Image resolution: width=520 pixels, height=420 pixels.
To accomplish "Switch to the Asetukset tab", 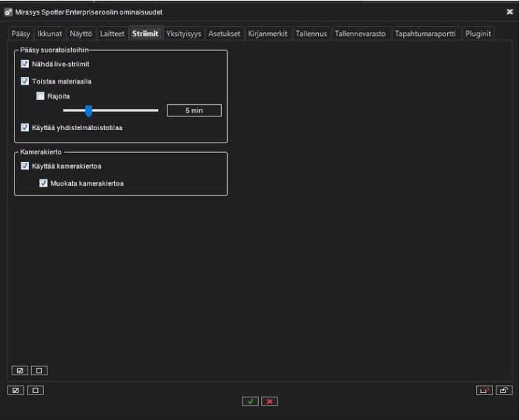I will pyautogui.click(x=224, y=34).
